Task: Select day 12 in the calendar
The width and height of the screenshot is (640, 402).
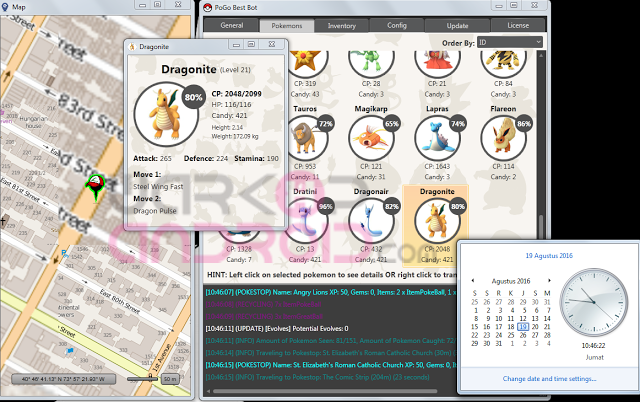Action: tap(523, 318)
